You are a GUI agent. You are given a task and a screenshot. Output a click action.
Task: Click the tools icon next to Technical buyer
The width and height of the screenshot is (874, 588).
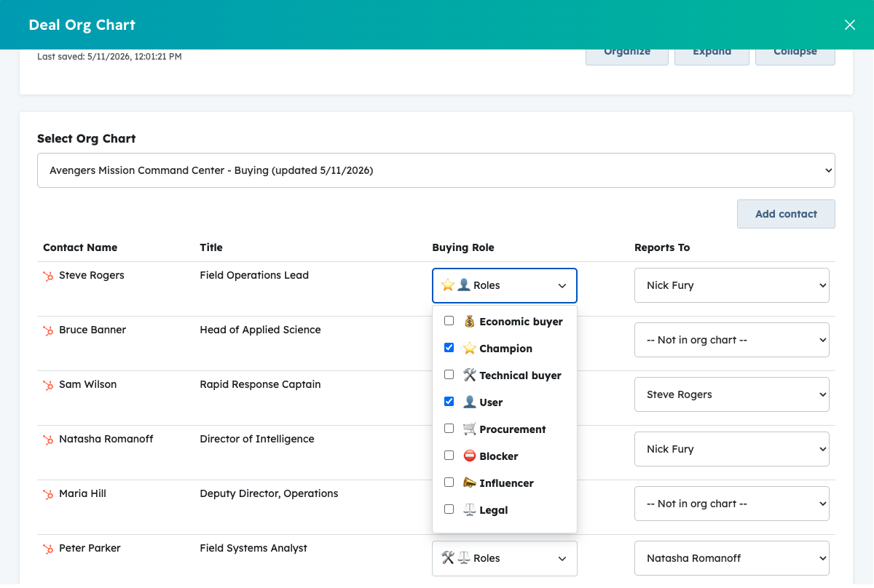[x=469, y=376]
